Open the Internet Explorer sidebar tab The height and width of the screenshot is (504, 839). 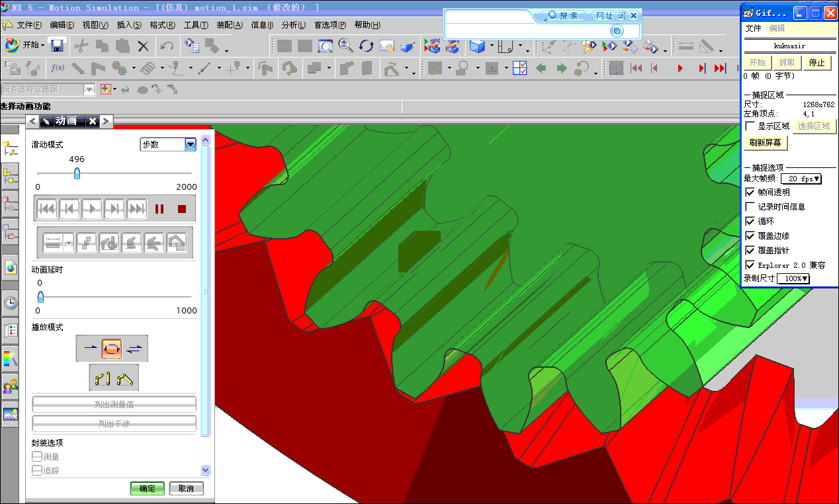[11, 267]
